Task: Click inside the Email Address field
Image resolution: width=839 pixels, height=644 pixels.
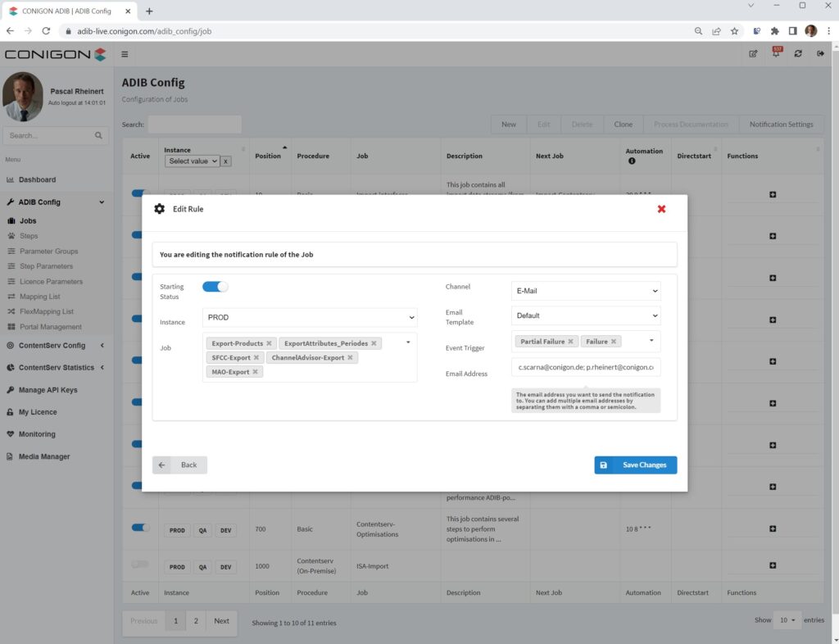Action: pyautogui.click(x=585, y=366)
